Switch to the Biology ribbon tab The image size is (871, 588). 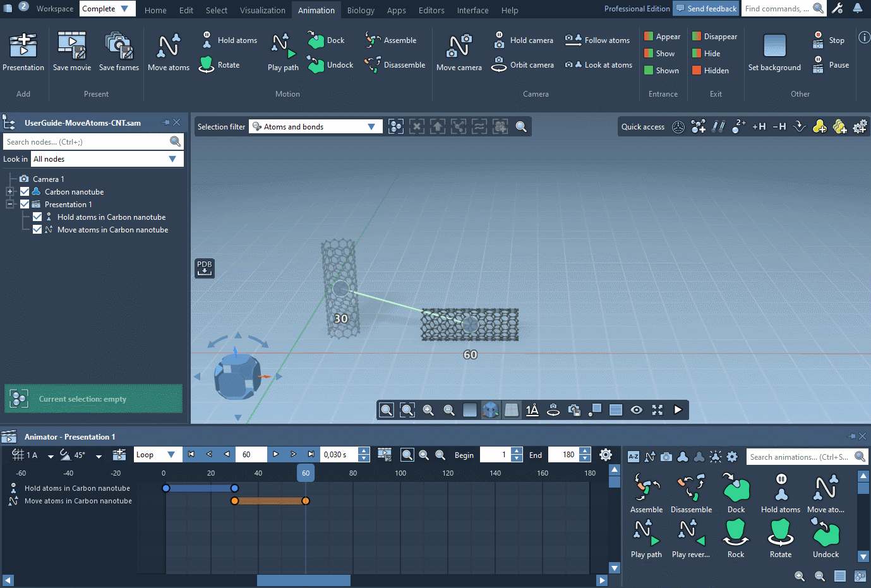click(x=361, y=10)
